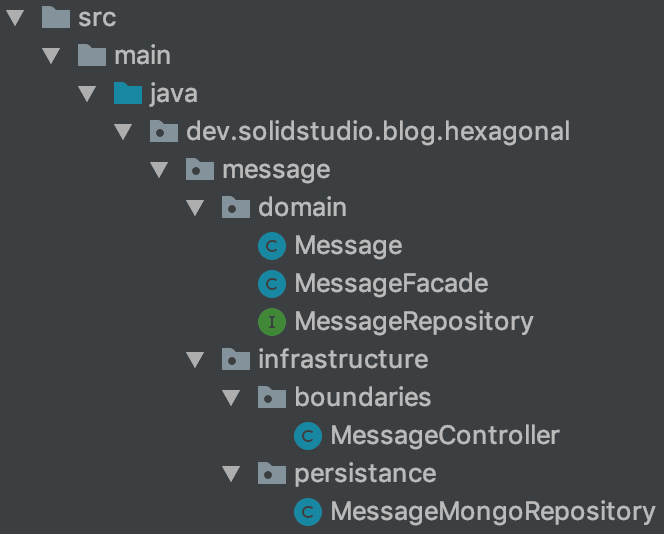This screenshot has height=534, width=664.
Task: Click the persistance package folder icon
Action: pos(271,474)
